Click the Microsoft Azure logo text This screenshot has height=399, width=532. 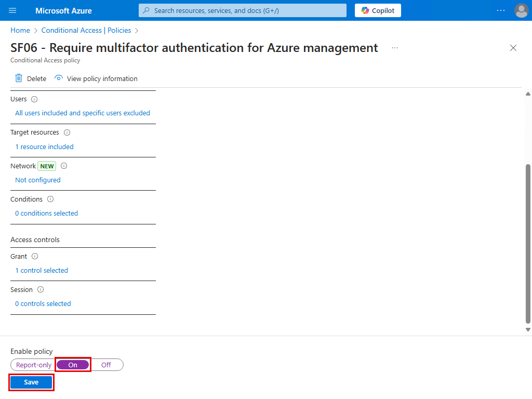[63, 10]
